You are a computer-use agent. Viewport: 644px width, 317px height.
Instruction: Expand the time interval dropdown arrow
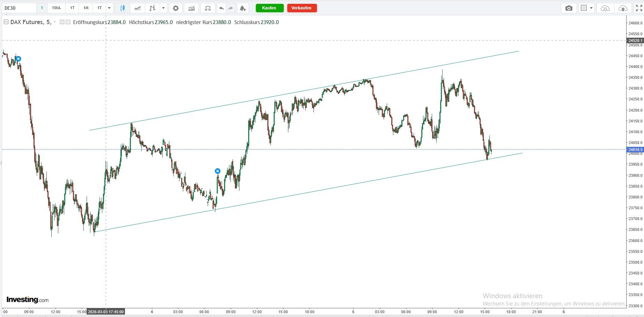pos(109,8)
